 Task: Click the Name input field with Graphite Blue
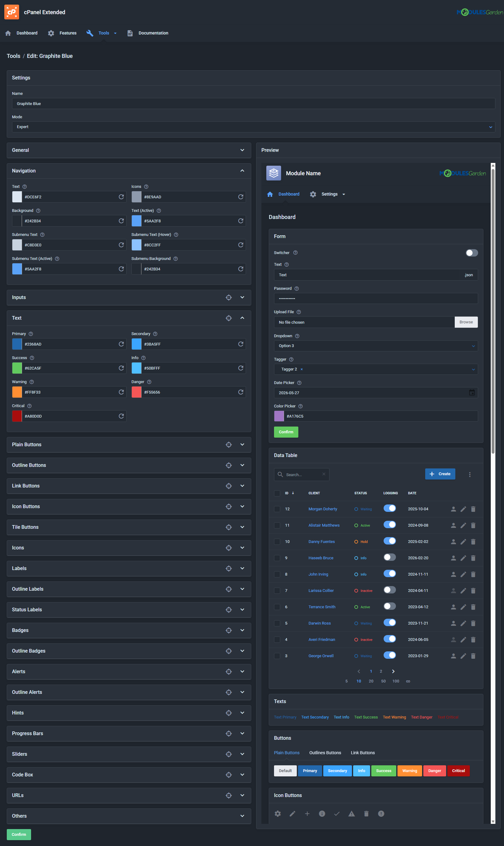[253, 103]
